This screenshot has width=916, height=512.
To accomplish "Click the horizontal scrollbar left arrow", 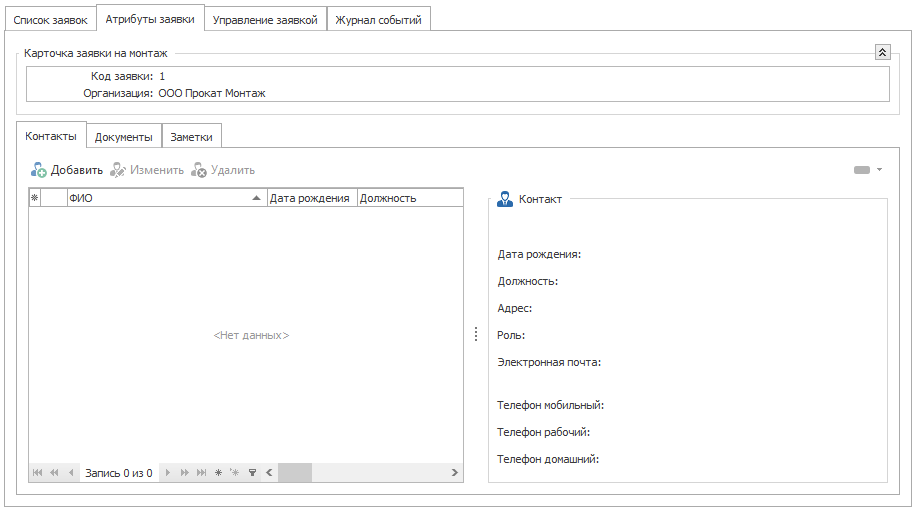I will (269, 472).
